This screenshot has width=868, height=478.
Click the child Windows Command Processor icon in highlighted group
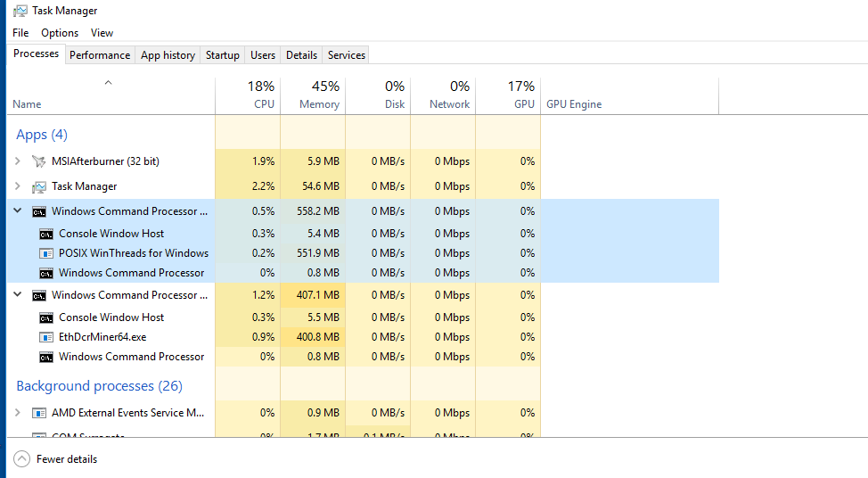coord(46,273)
